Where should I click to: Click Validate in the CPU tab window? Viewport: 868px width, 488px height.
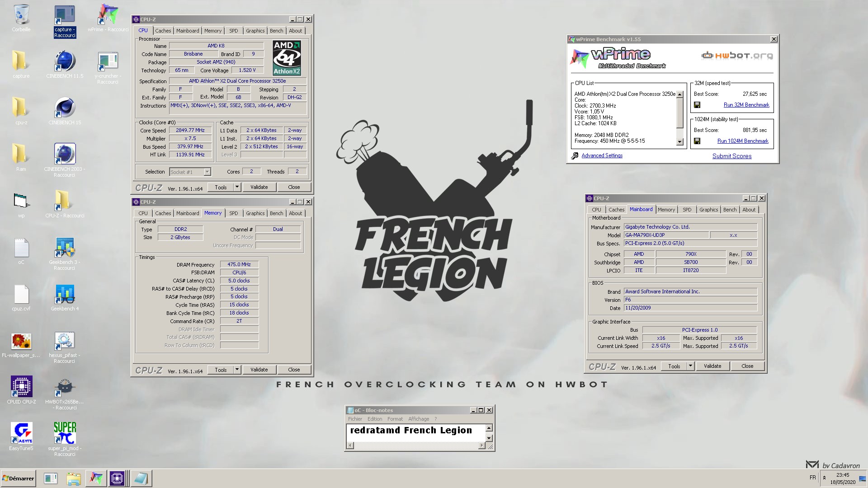coord(259,187)
